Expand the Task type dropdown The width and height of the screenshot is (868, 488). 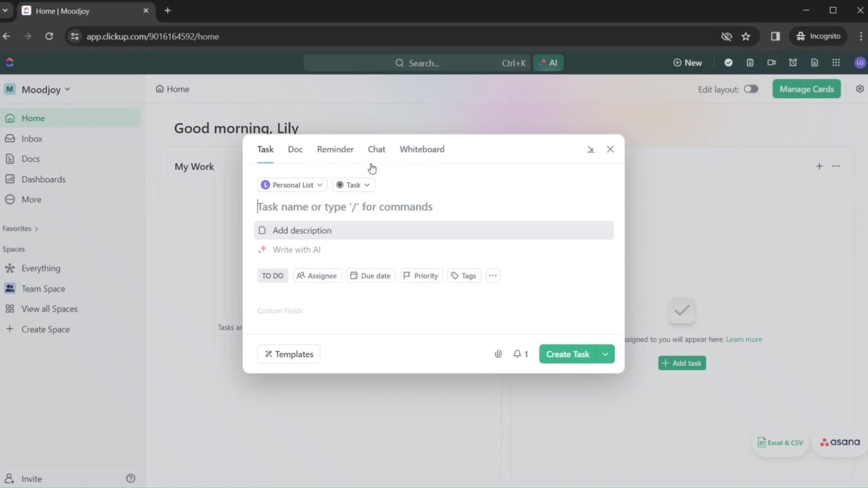pos(352,185)
